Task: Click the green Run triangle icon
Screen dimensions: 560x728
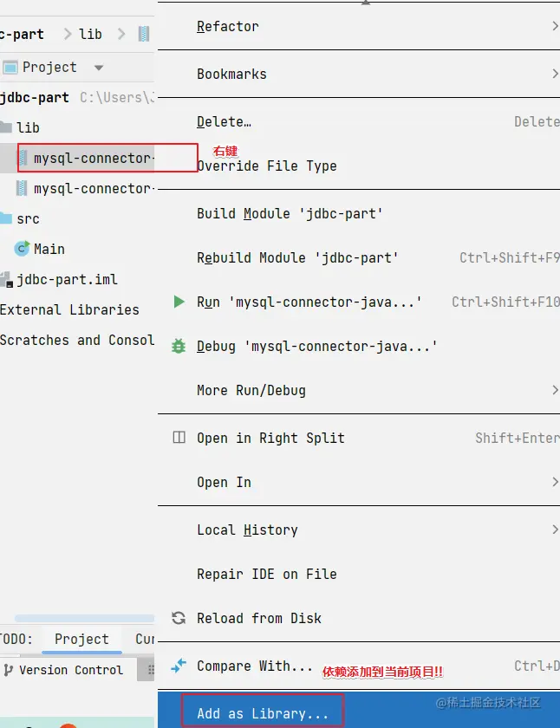Action: click(179, 302)
